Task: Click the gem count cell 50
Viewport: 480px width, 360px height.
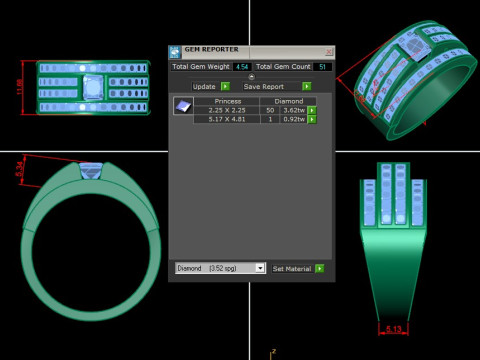Action: coord(270,110)
